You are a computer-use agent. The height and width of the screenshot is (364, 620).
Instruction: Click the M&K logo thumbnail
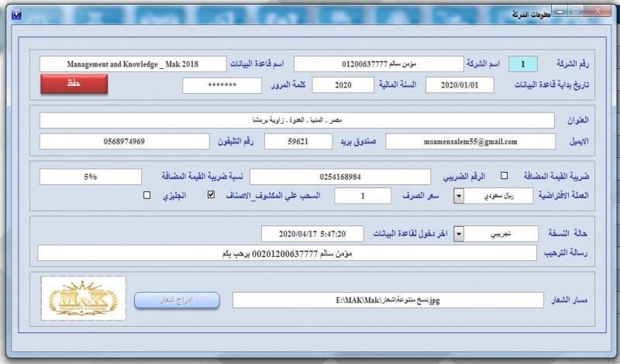(84, 298)
